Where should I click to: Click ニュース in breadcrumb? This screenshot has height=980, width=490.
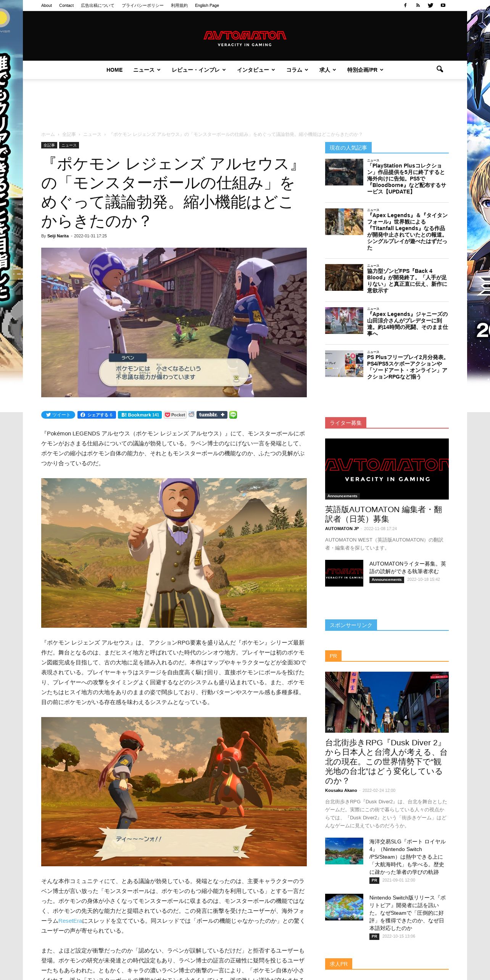92,134
